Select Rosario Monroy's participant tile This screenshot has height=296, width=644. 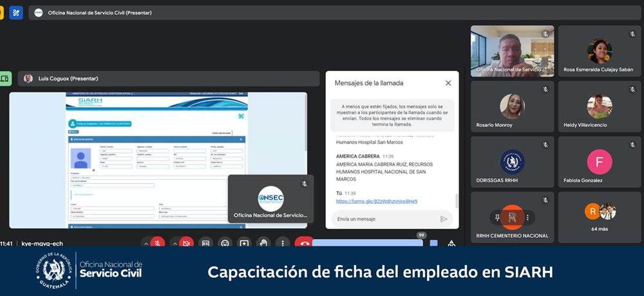pyautogui.click(x=512, y=106)
